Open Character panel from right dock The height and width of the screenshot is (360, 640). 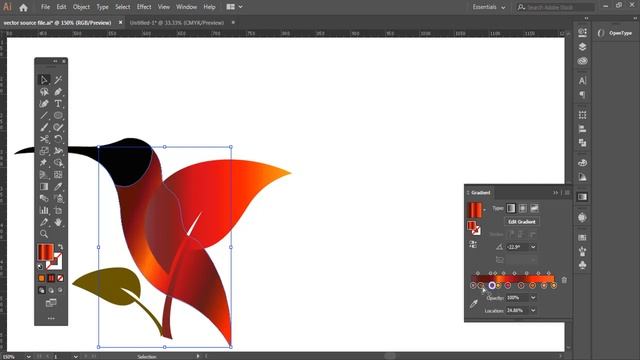point(582,80)
